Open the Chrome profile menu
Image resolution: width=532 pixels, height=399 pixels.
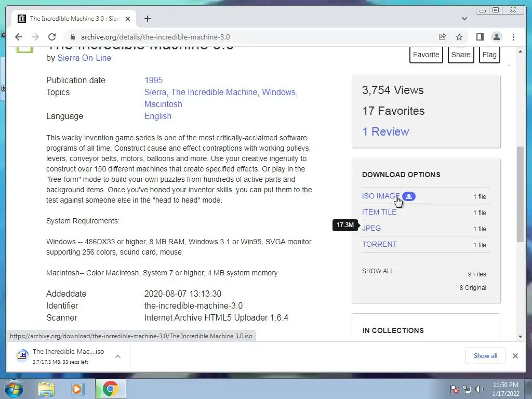pos(497,37)
